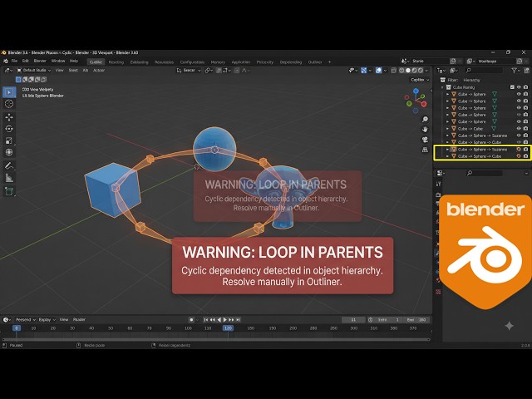The image size is (532, 399).
Task: Activate the Move tool
Action: click(x=9, y=117)
